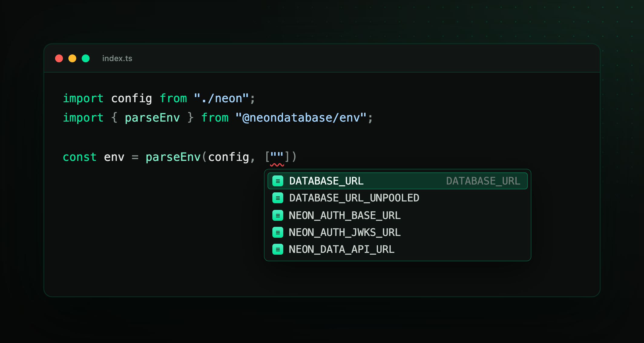Select NEON_AUTH_JWKS_URL suggestion
Screen dimensions: 644x343
click(398, 232)
